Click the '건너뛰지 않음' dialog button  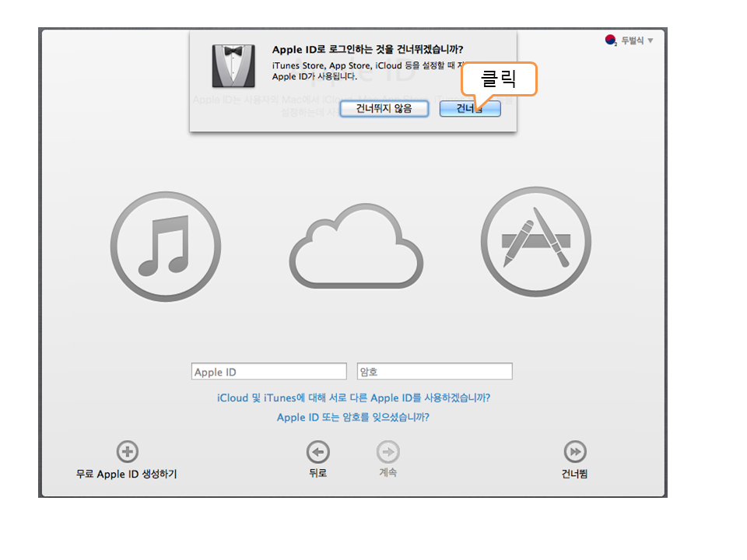(x=384, y=109)
